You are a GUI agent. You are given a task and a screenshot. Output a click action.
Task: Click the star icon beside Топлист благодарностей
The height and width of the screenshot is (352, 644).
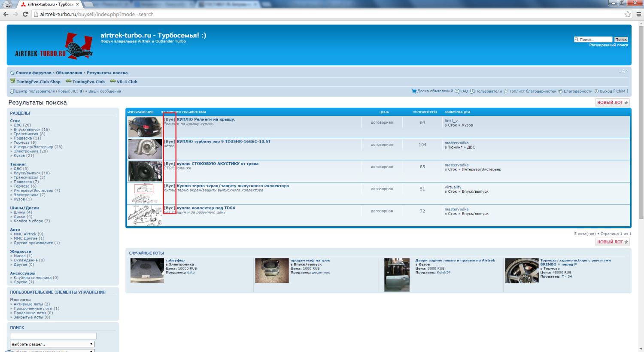click(x=506, y=91)
